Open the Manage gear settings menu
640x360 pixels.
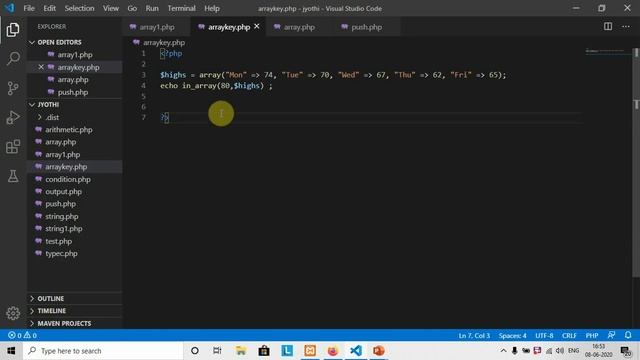coord(13,313)
